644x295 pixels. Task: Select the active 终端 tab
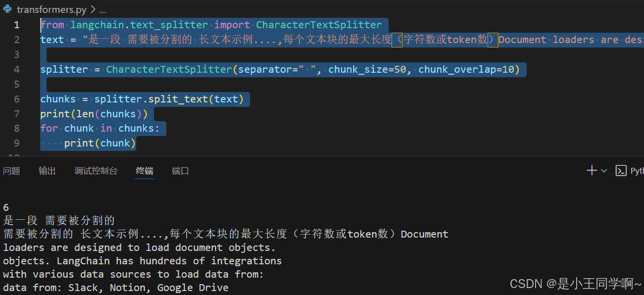(x=144, y=171)
